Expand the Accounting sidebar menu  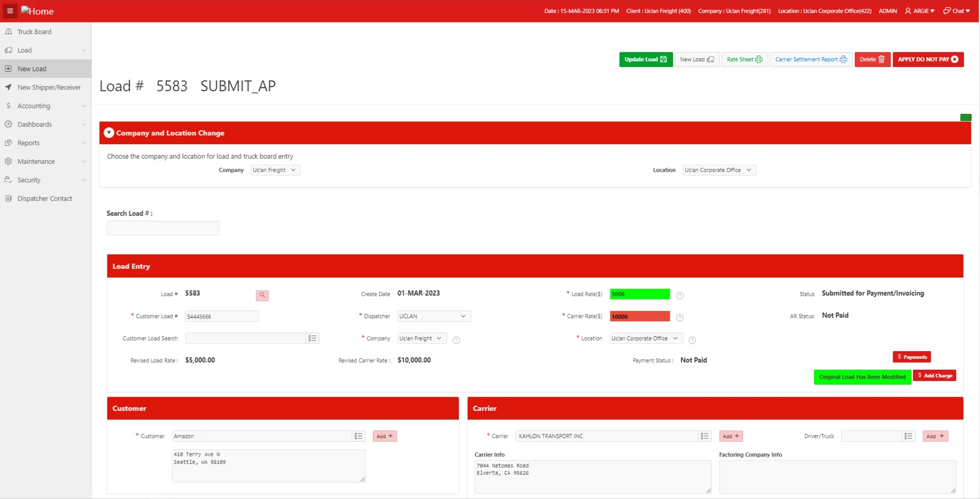click(45, 106)
